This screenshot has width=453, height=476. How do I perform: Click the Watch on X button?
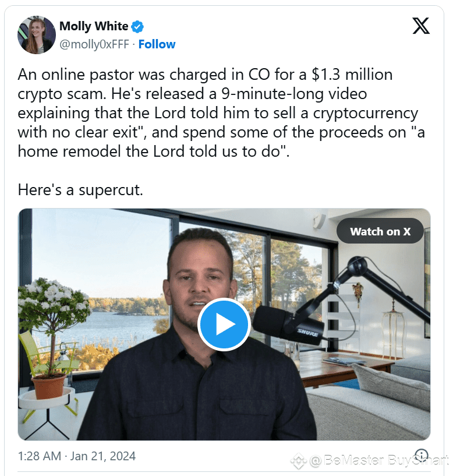380,231
